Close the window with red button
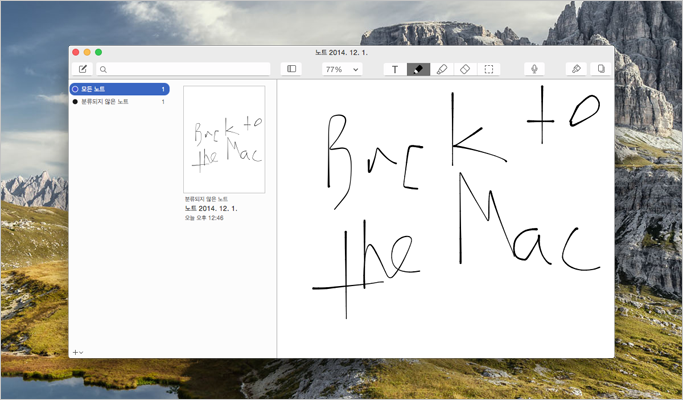683x400 pixels. 76,52
